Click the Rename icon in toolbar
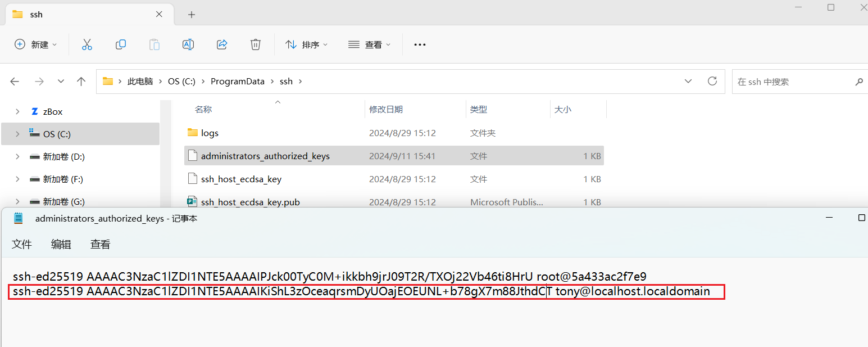Image resolution: width=868 pixels, height=347 pixels. [188, 44]
